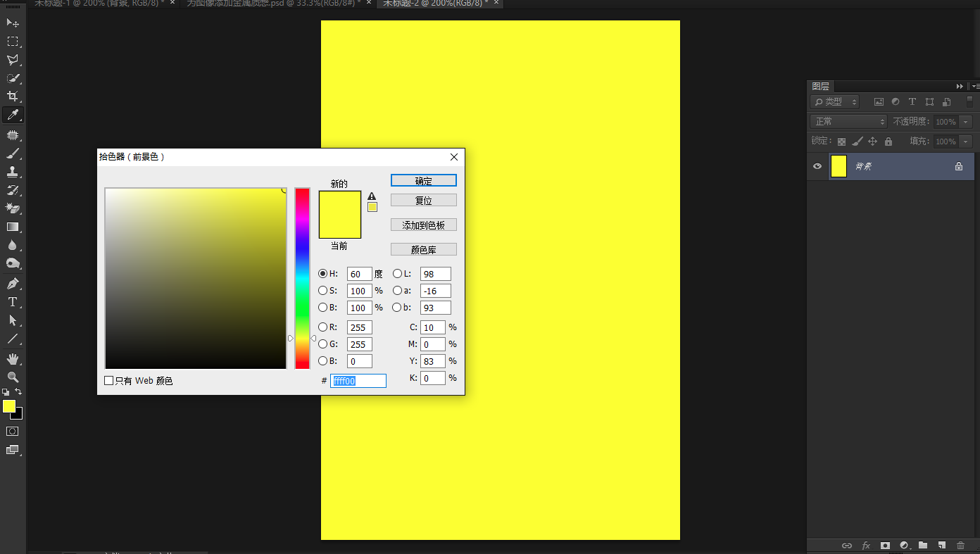This screenshot has width=980, height=554.
Task: Click the out-of-gamut warning triangle
Action: [372, 196]
